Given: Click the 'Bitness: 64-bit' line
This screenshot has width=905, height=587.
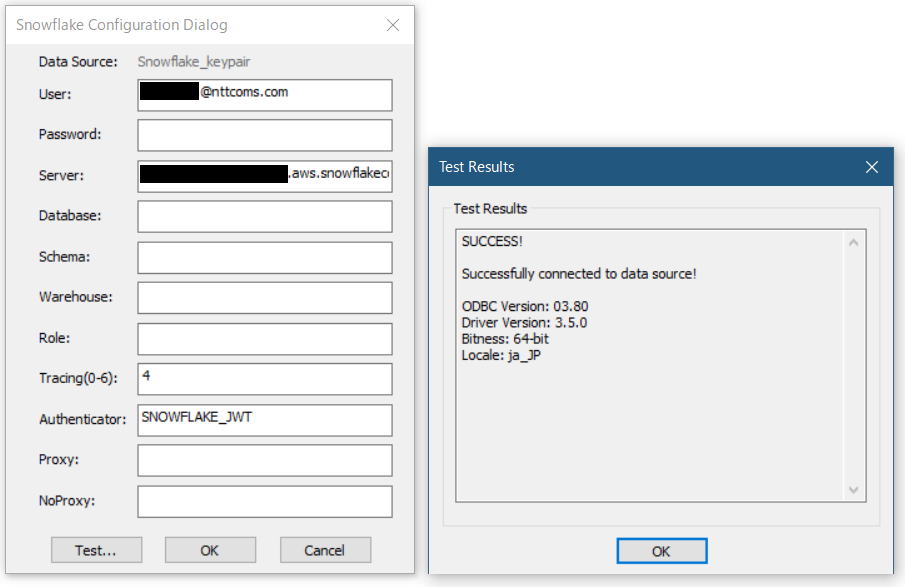Looking at the screenshot, I should 505,338.
